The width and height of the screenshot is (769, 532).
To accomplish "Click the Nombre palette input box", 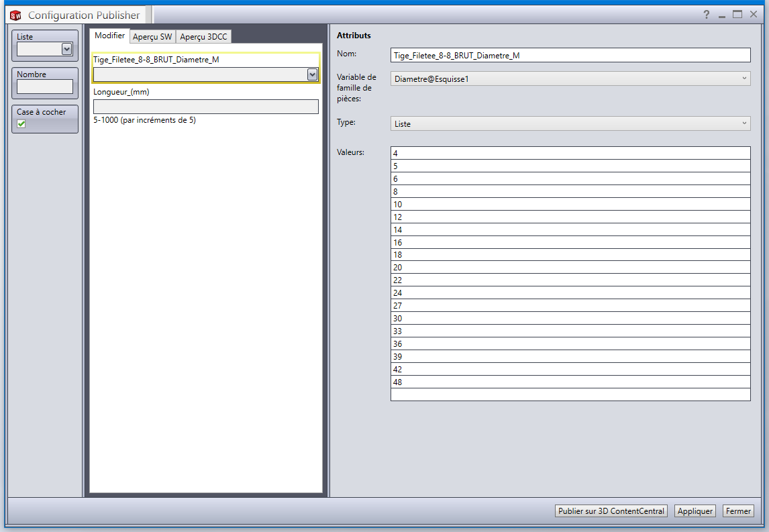I will click(x=44, y=87).
